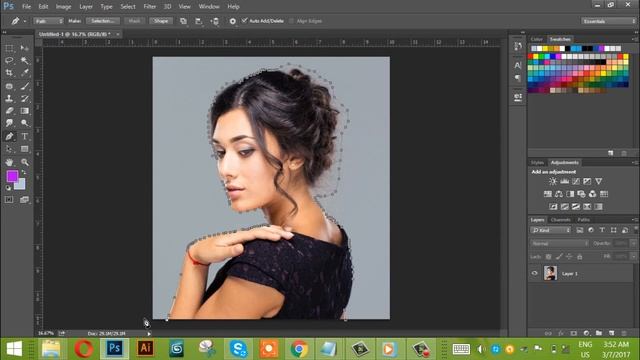Image resolution: width=640 pixels, height=360 pixels.
Task: Select the Clone Stamp tool
Action: [x=9, y=98]
